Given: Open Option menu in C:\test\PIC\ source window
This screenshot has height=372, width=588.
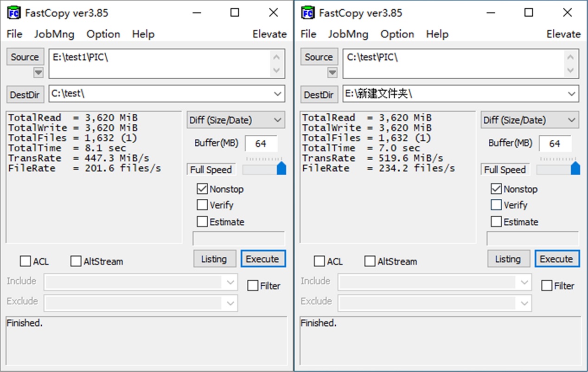Looking at the screenshot, I should (397, 34).
